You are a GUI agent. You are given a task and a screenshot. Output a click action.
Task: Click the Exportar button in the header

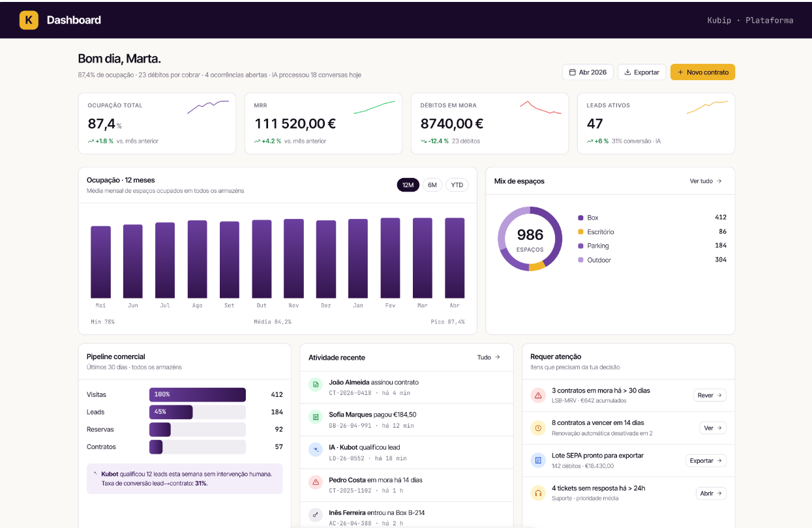642,72
